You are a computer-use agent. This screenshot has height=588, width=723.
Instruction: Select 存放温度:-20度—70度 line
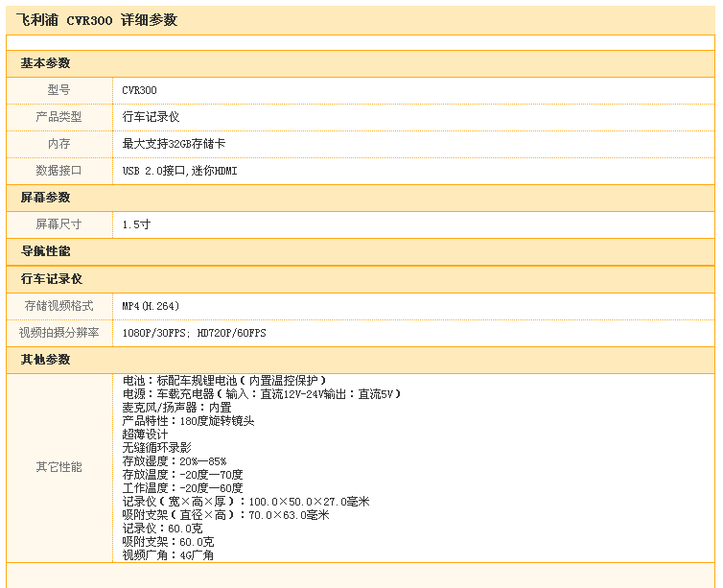pos(182,475)
